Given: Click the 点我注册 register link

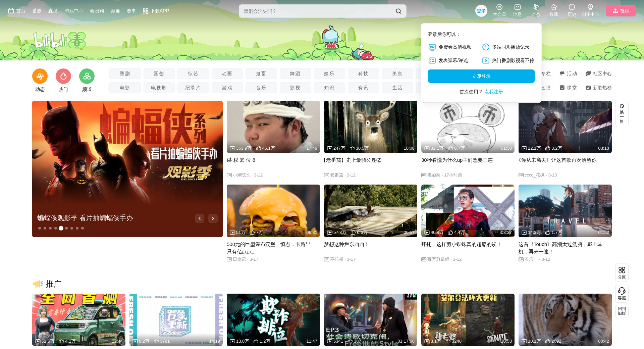Looking at the screenshot, I should [x=493, y=92].
